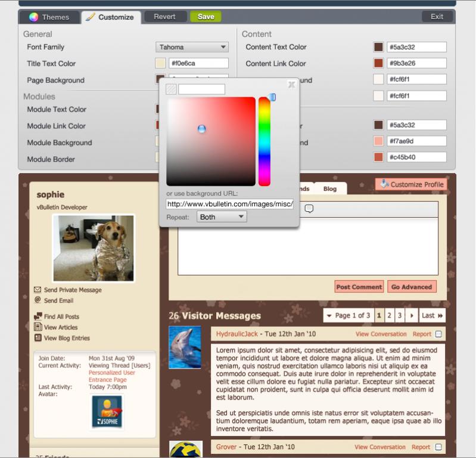Screen dimensions: 476x458
Task: Click the @ icon beside Send Email
Action: [x=38, y=301]
